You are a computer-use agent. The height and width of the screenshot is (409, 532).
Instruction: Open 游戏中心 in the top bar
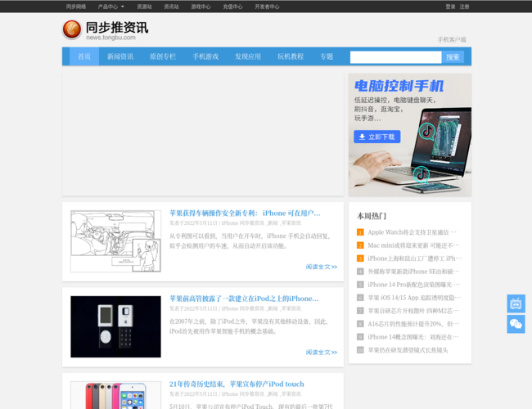[x=201, y=7]
